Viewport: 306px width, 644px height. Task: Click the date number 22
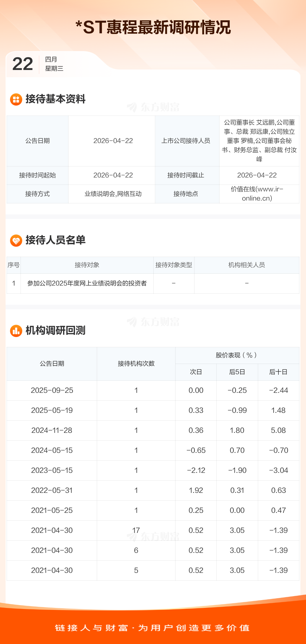point(23,64)
